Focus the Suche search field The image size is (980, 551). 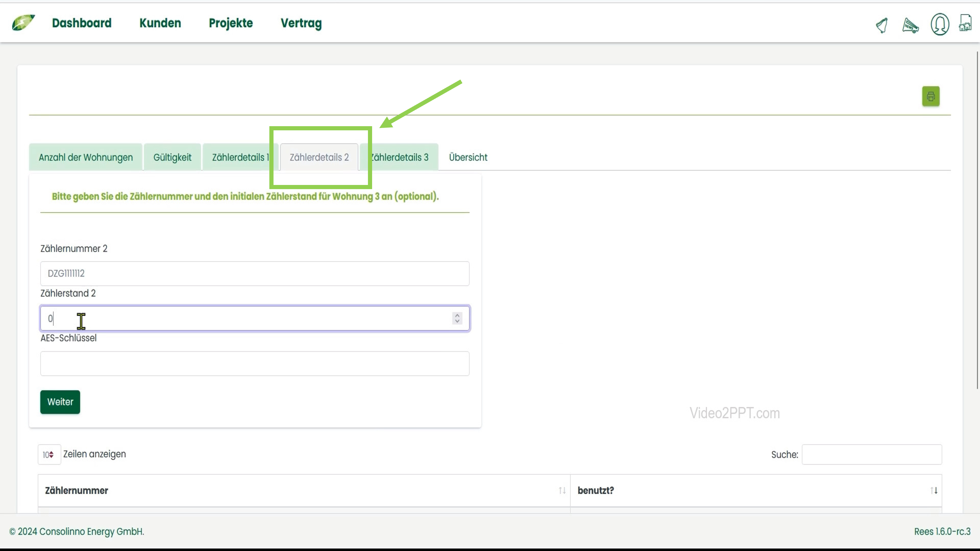click(872, 455)
